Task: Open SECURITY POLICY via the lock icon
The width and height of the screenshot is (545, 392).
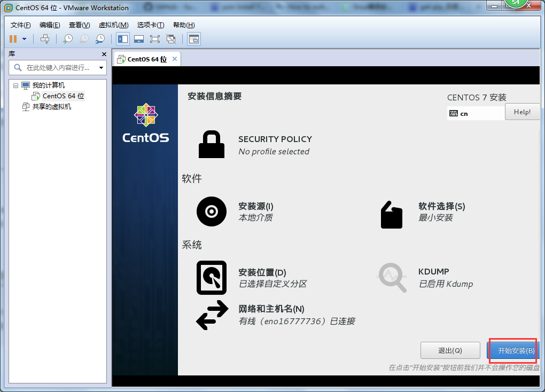Action: pyautogui.click(x=212, y=144)
